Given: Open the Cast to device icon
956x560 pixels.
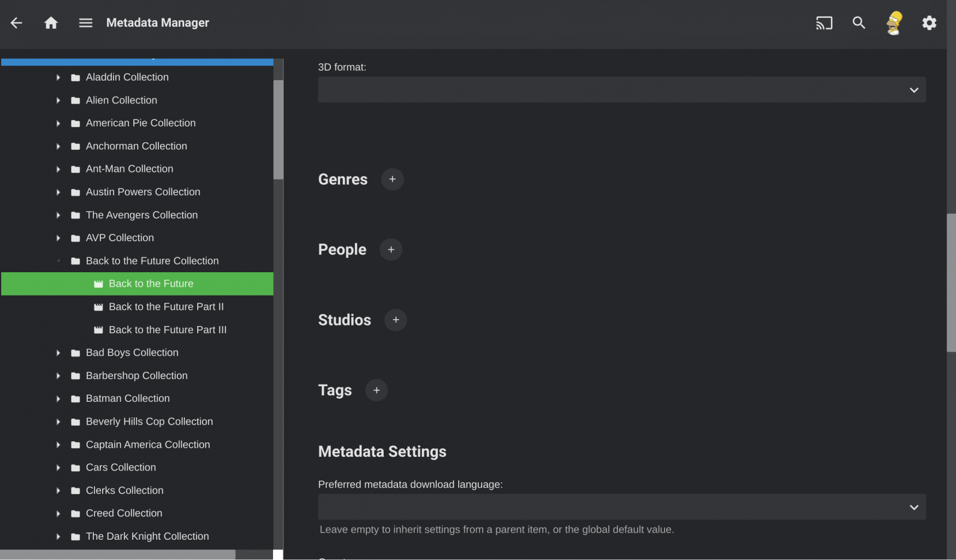Looking at the screenshot, I should pyautogui.click(x=825, y=23).
